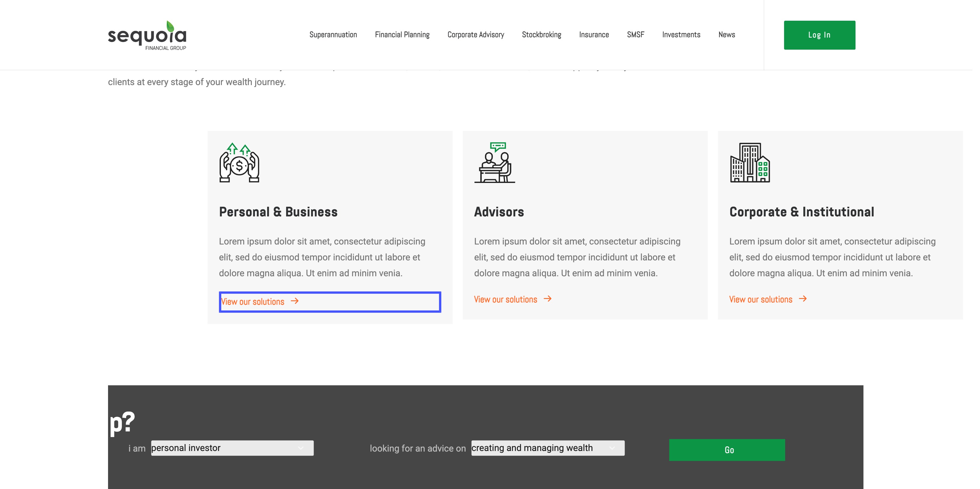
Task: Click arrow icon beside Corporate & Institutional solutions
Action: [x=803, y=299]
